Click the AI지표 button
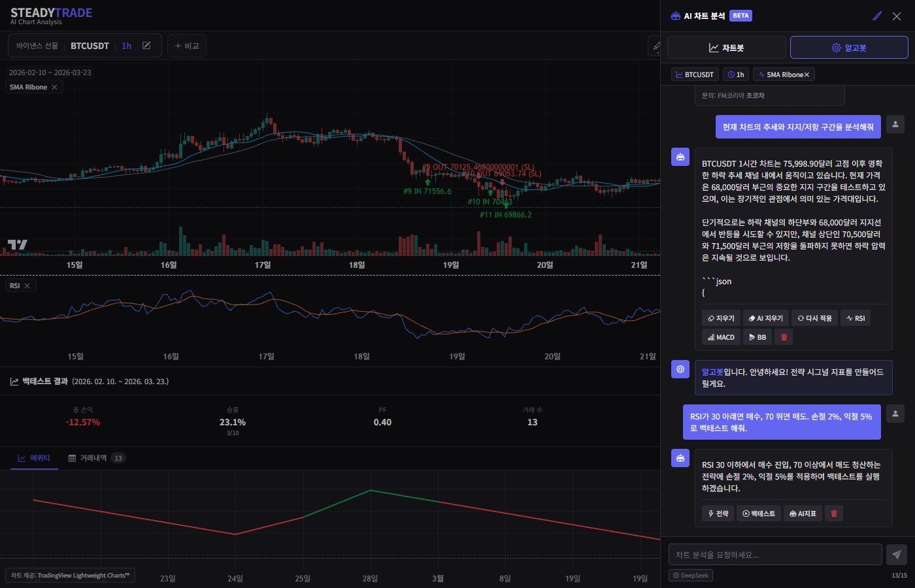Image resolution: width=915 pixels, height=588 pixels. tap(803, 514)
